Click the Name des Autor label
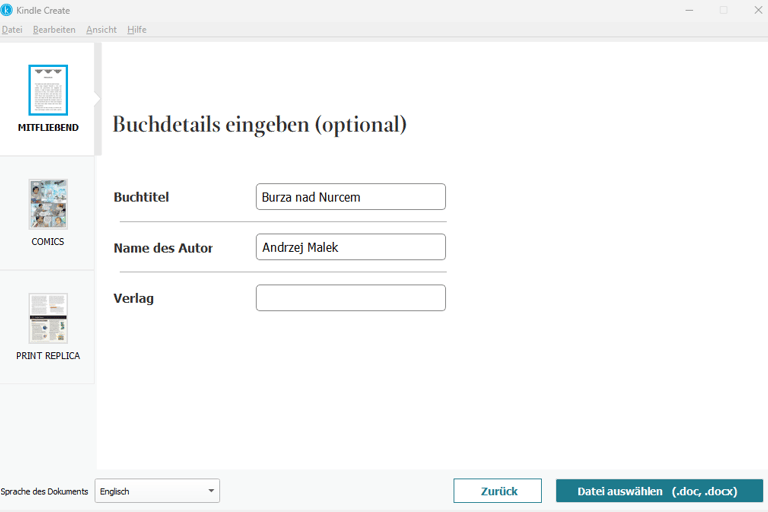 pos(163,248)
